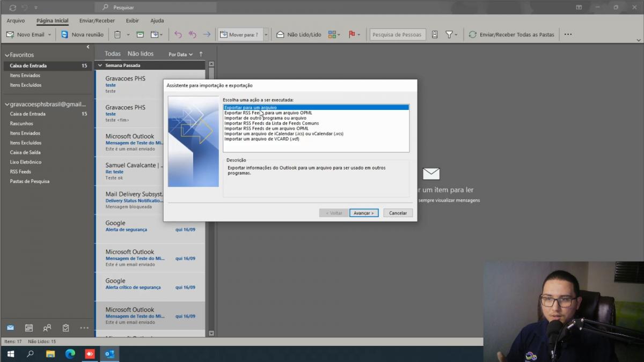644x362 pixels.
Task: Open the Rascunhos folder
Action: [21, 123]
